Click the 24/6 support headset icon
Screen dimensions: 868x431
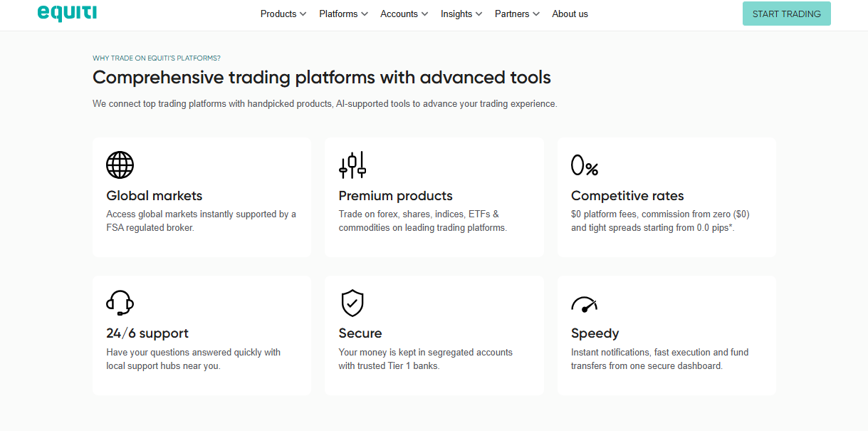(120, 302)
